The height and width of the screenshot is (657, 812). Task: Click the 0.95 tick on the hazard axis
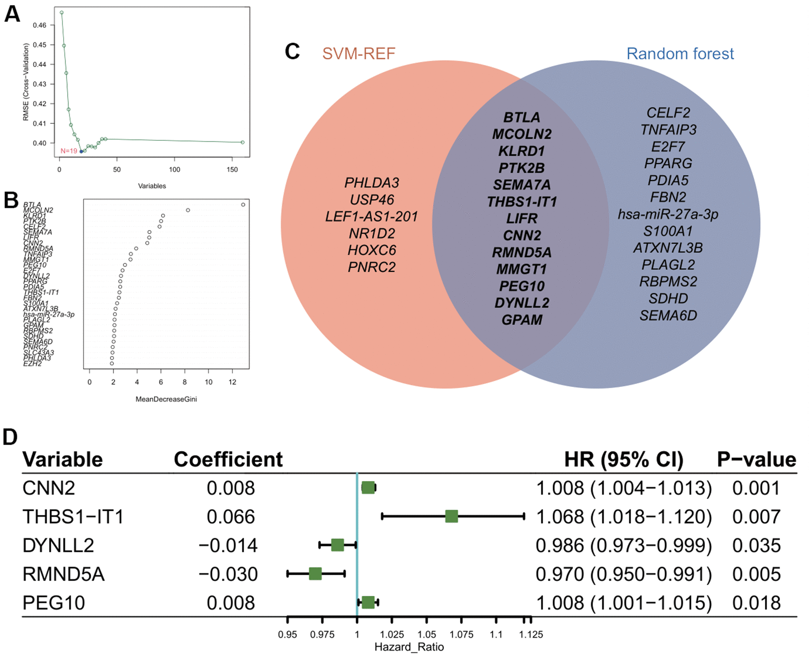pyautogui.click(x=287, y=634)
